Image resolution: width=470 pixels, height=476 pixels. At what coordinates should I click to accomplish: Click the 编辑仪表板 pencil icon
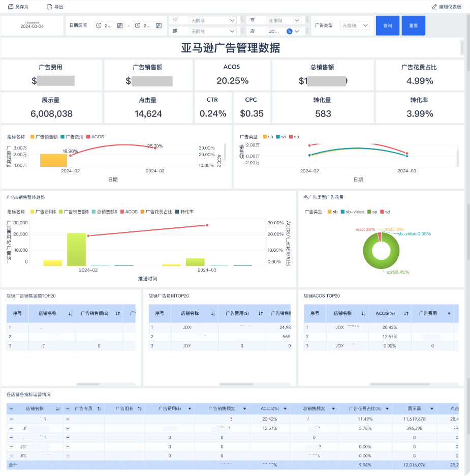[434, 7]
